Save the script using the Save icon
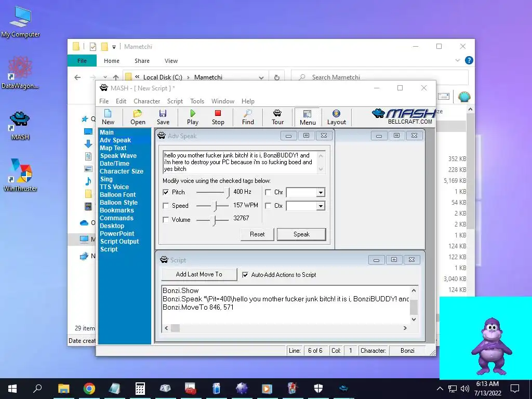 pyautogui.click(x=163, y=117)
